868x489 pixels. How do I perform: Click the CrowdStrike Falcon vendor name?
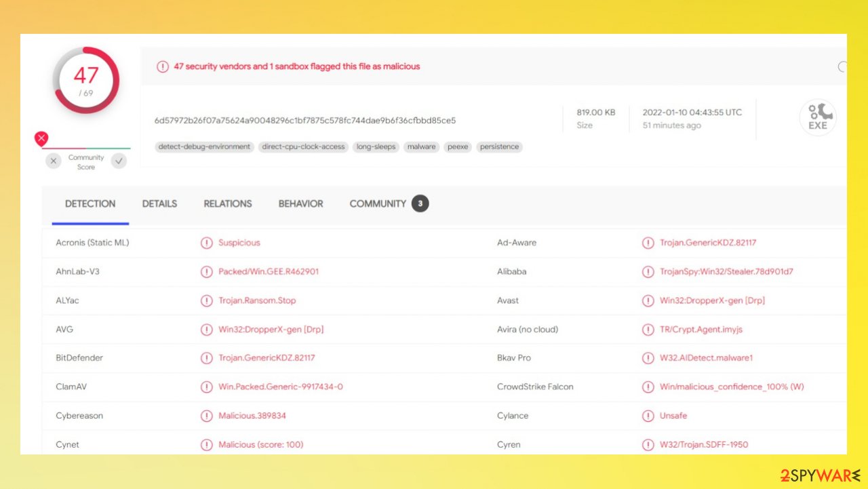point(535,387)
